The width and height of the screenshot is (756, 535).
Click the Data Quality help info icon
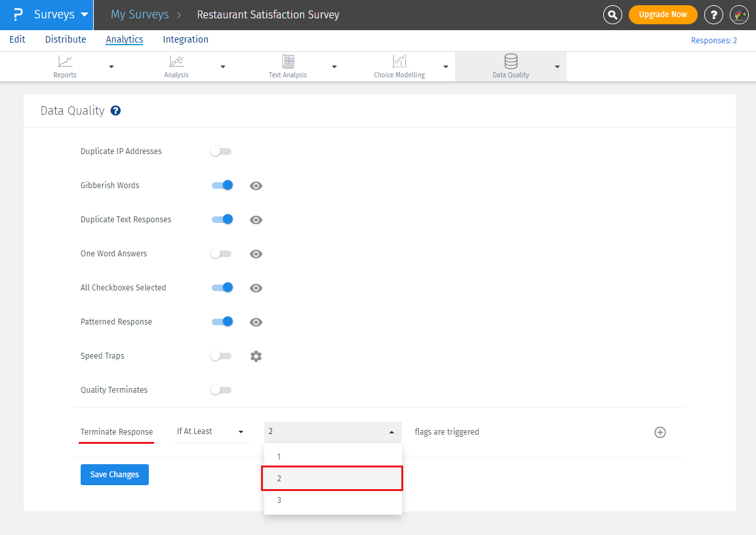pos(116,111)
